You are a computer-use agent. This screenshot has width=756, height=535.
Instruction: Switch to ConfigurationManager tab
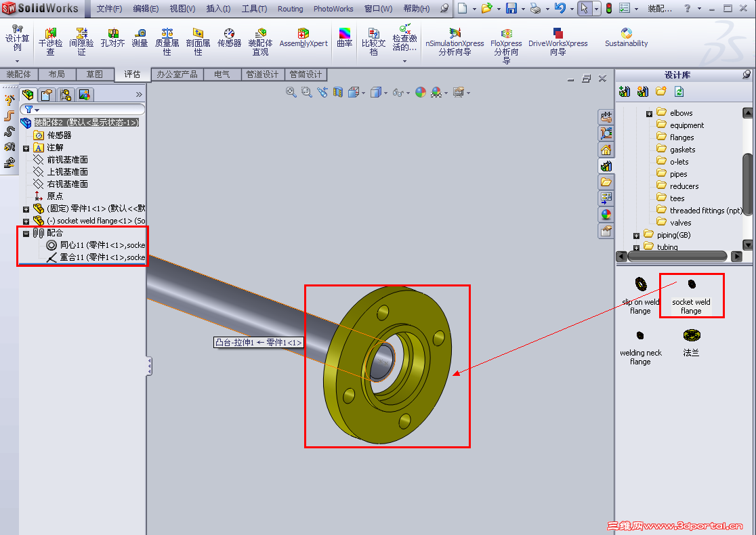point(66,94)
